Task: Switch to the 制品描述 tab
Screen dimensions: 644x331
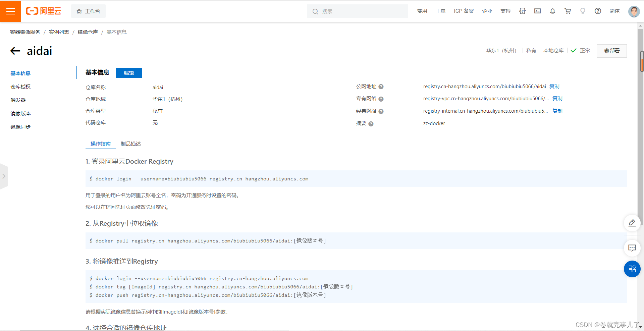Action: coord(131,144)
